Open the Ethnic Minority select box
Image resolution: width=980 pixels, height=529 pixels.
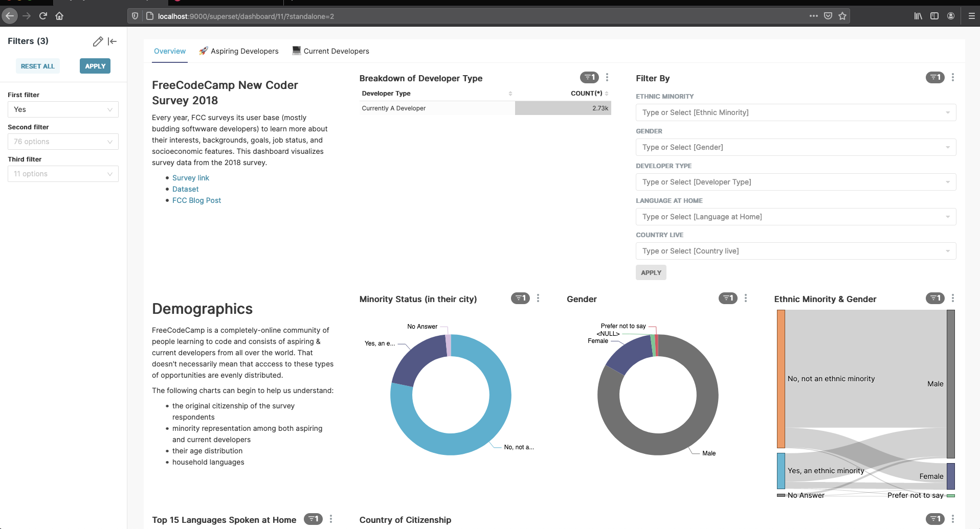[796, 112]
